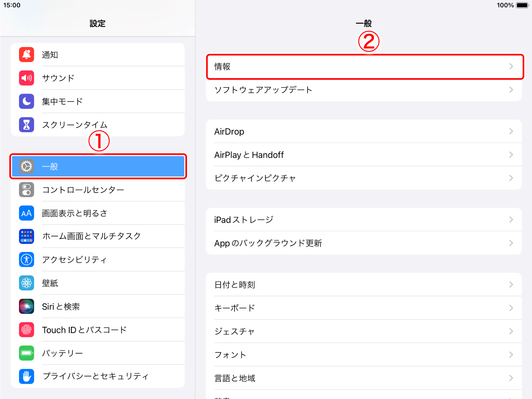Screen dimensions: 532x399
Task: Tap the Wallpaper flower icon
Action: 26,283
